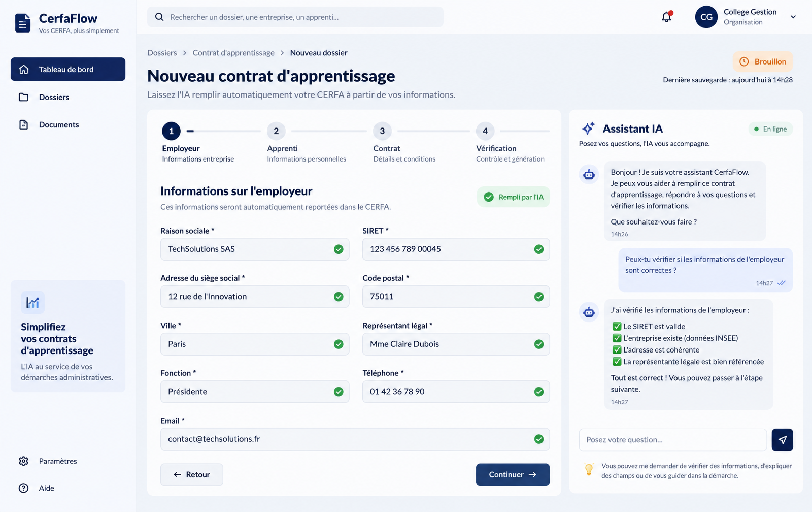The height and width of the screenshot is (512, 812).
Task: Click the CerfaFlow document logo icon
Action: pos(23,23)
